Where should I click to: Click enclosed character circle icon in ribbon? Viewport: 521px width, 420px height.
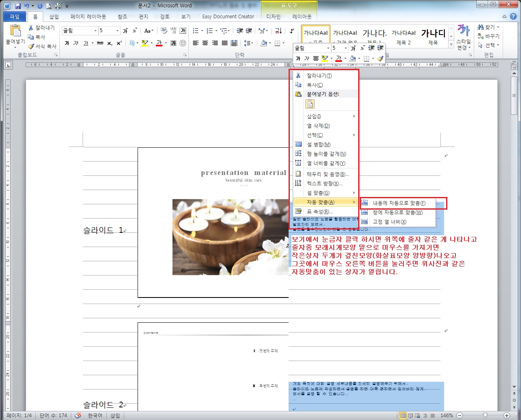(183, 43)
